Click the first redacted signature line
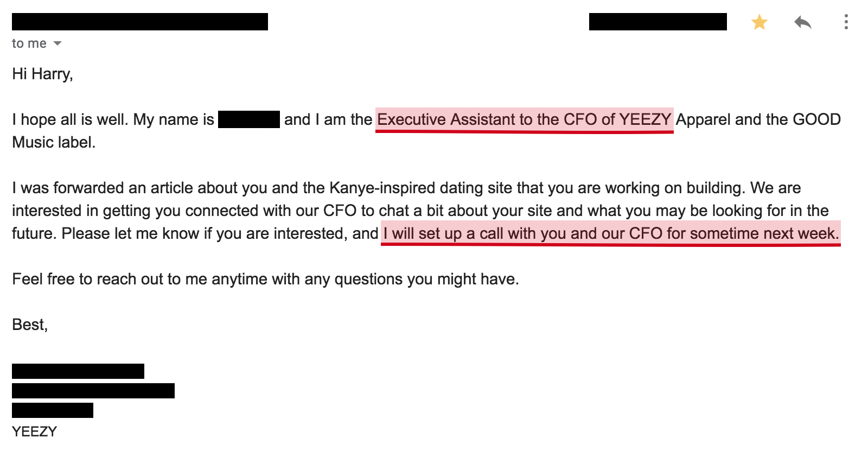The height and width of the screenshot is (457, 868). pos(78,371)
